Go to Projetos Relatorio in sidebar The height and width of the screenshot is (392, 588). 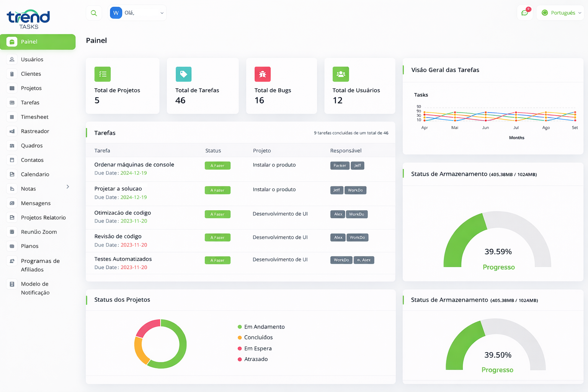(x=43, y=218)
